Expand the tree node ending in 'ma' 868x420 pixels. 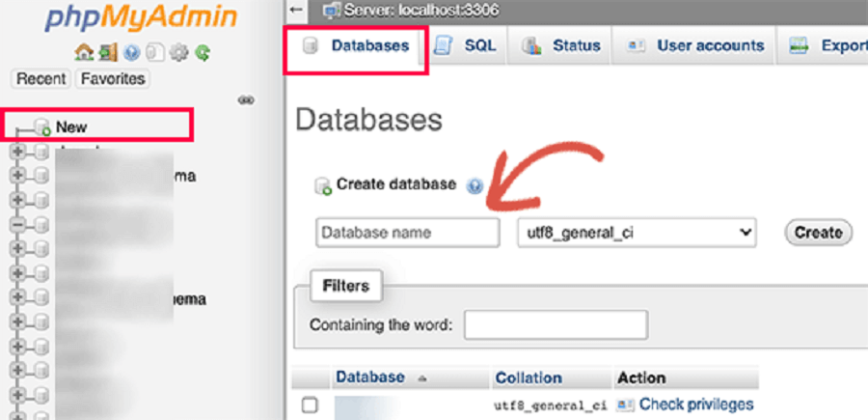(x=18, y=175)
